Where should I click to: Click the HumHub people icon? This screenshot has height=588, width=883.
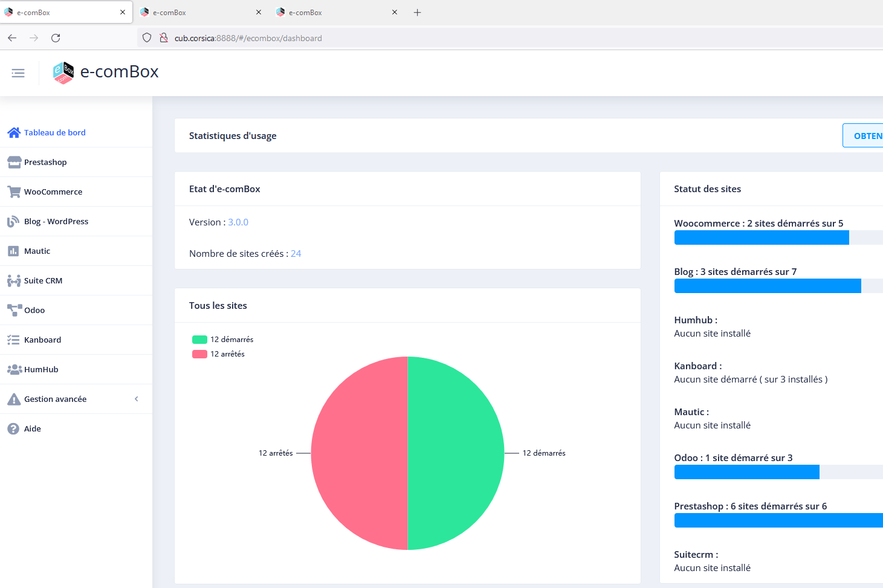coord(14,369)
